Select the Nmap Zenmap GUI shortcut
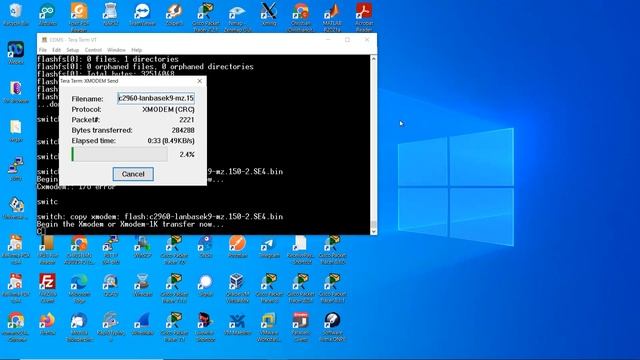The image size is (640, 360). (237, 16)
